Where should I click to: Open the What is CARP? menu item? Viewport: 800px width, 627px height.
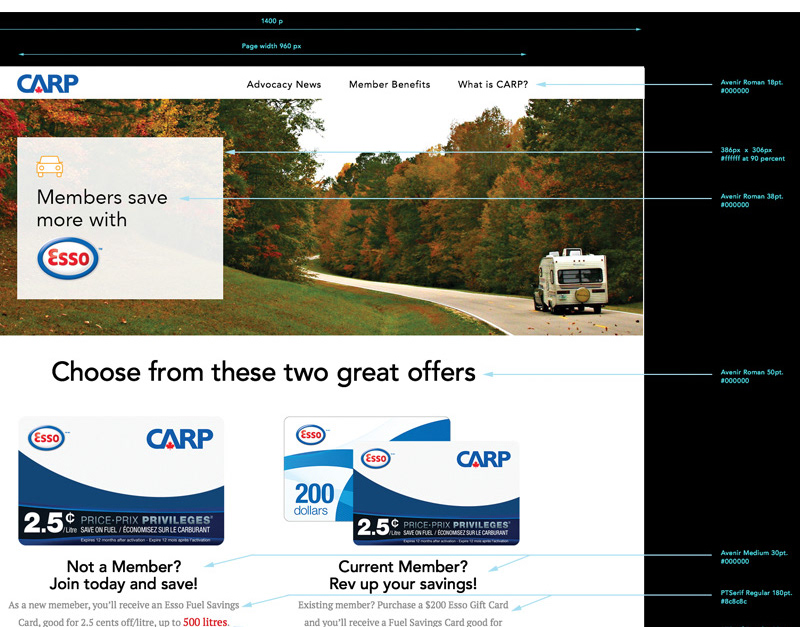[493, 85]
